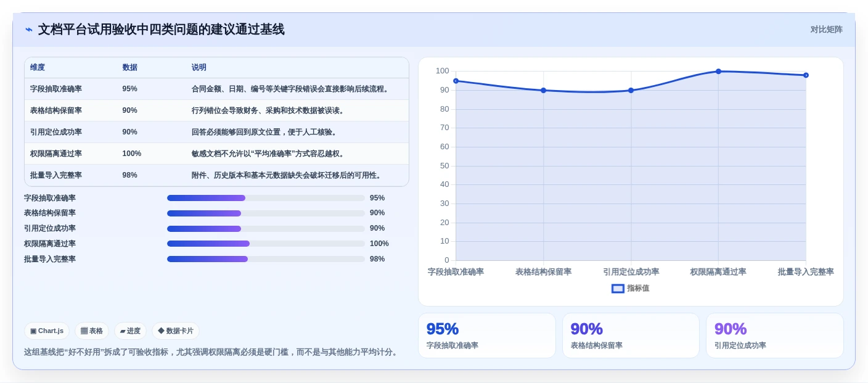Click the 95% value in the table
868x383 pixels.
[129, 89]
